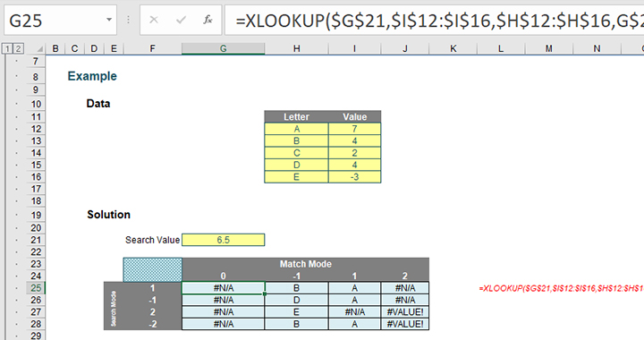Screen dimensions: 644x340
Task: Select column L header
Action: click(x=501, y=48)
